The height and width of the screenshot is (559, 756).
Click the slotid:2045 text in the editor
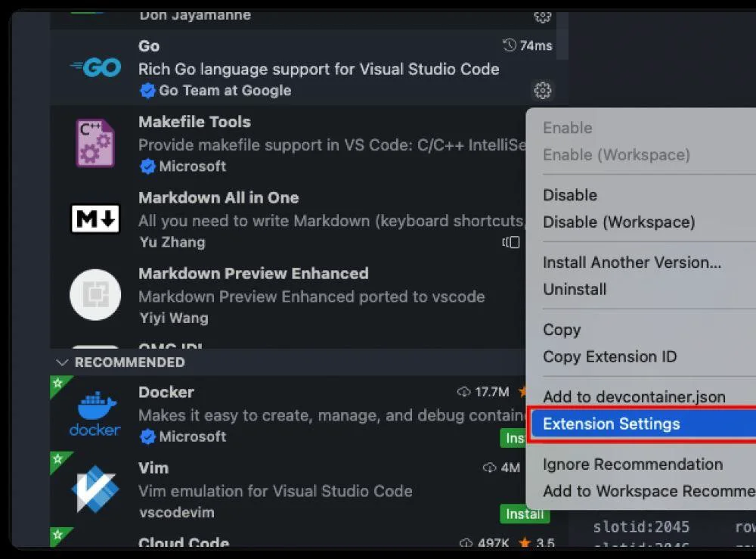[x=641, y=526]
